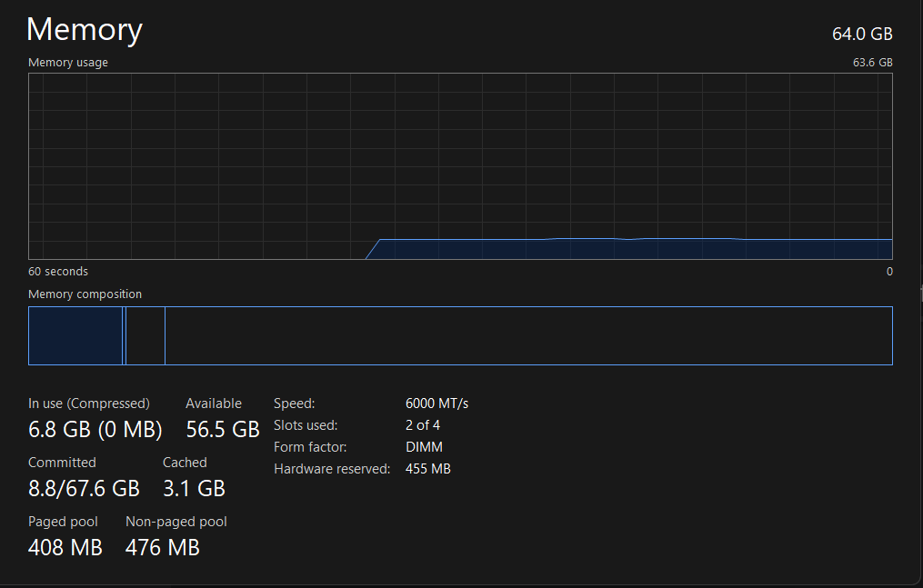Click the 56.5 GB available value

click(223, 430)
